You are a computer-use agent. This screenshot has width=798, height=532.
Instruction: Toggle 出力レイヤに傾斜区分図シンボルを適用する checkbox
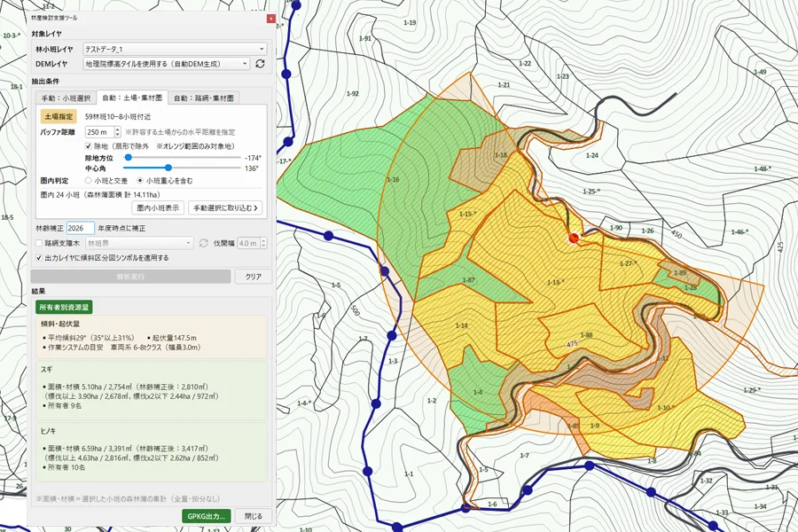click(x=39, y=258)
